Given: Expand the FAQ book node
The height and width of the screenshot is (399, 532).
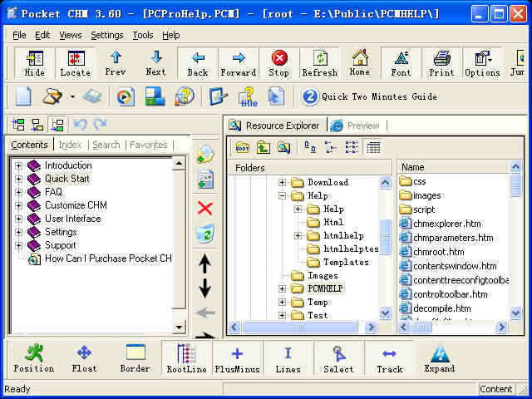Looking at the screenshot, I should 18,192.
